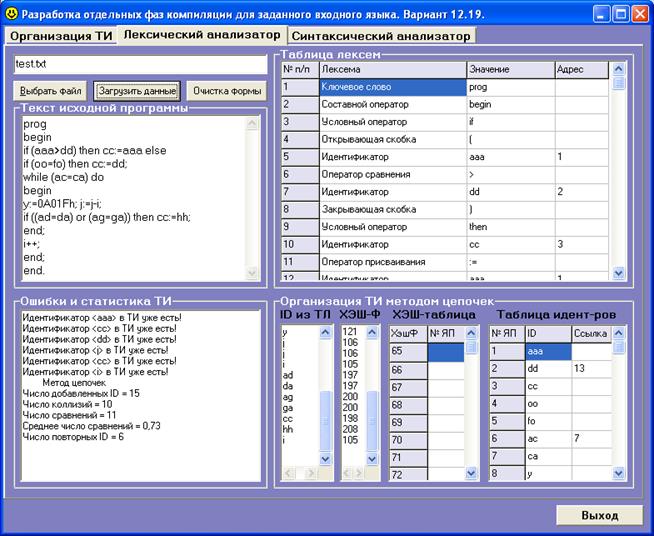Open the Лексический анализатор tab
This screenshot has height=536, width=654.
202,35
